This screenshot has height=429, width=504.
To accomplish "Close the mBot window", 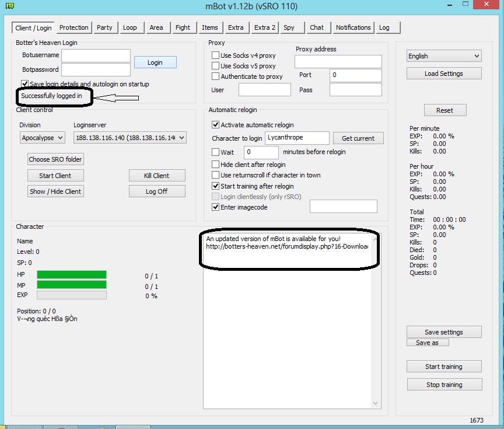I will pyautogui.click(x=487, y=4).
